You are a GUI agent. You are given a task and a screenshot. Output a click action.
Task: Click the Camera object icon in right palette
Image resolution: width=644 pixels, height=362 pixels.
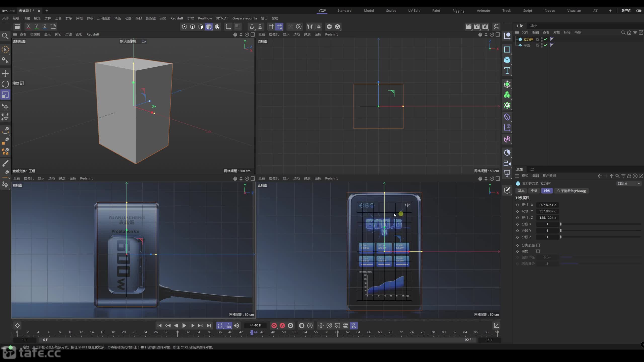(x=507, y=163)
